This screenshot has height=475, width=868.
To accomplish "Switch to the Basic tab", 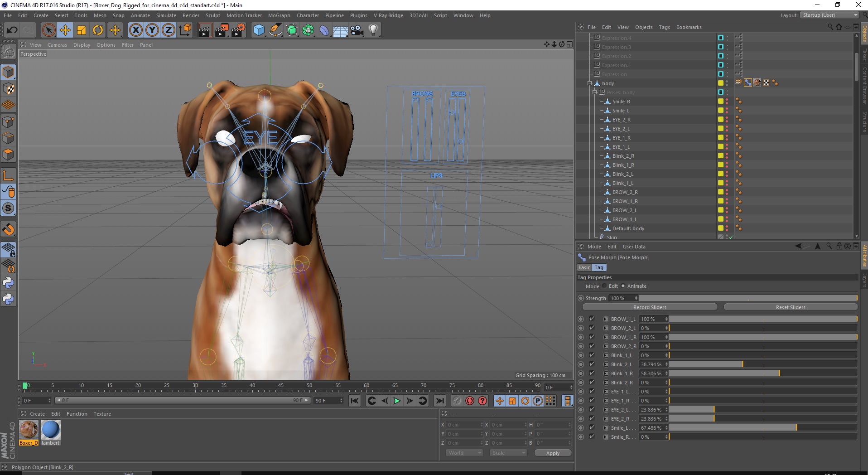I will click(x=584, y=267).
